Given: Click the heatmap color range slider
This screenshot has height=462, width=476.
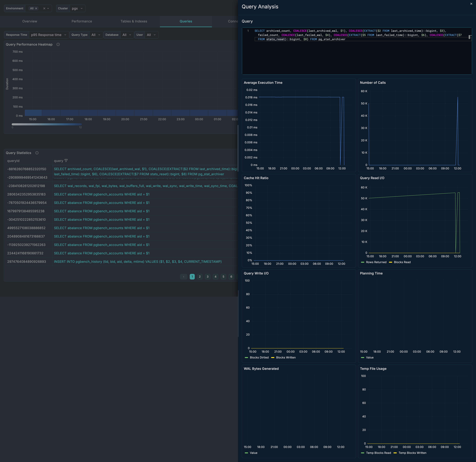Looking at the screenshot, I should click(x=47, y=124).
